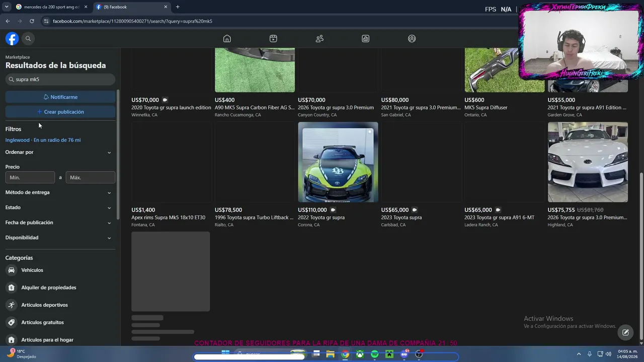
Task: Click the Crear publicación button
Action: (x=60, y=112)
